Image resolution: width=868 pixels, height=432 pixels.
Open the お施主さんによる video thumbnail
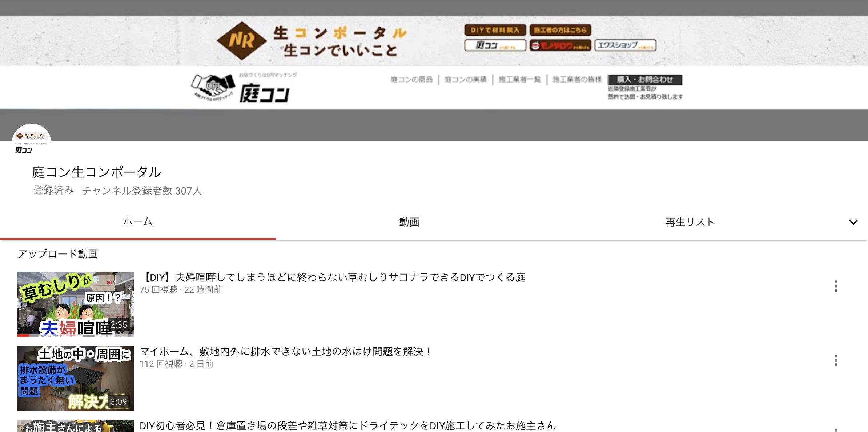(76, 426)
